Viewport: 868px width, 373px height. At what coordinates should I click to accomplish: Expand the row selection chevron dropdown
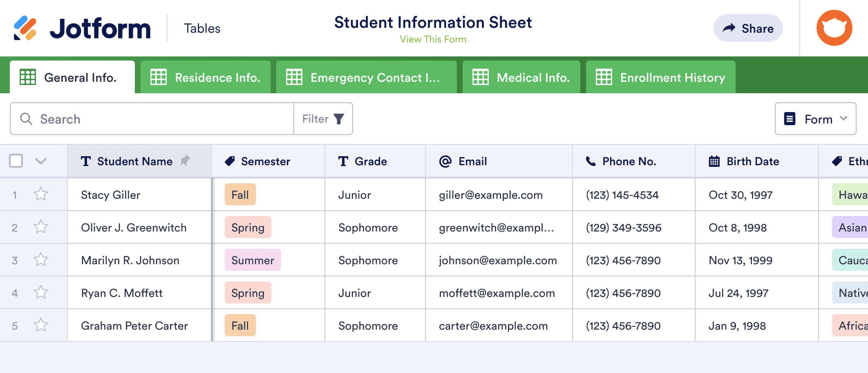(41, 161)
